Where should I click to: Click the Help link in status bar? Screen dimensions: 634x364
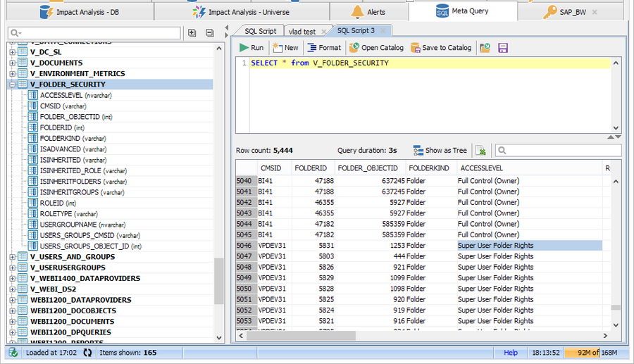click(511, 353)
